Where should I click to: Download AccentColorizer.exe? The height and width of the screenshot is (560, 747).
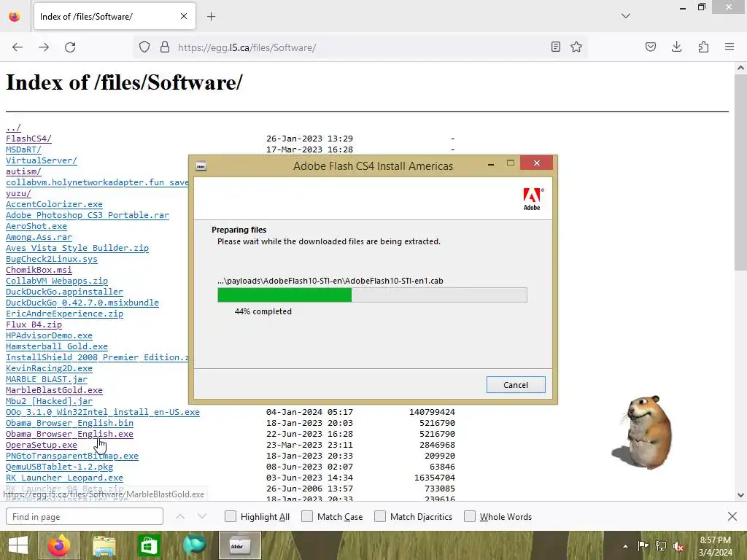click(54, 204)
